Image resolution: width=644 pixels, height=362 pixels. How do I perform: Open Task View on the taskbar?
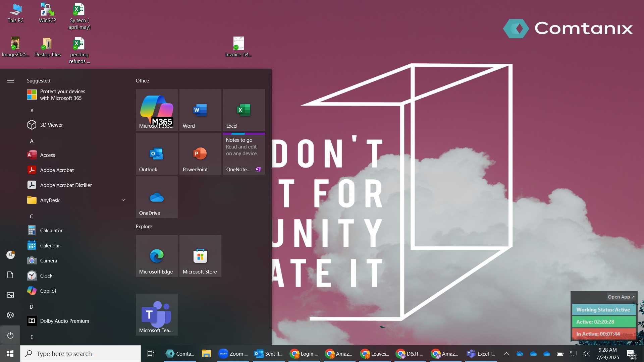point(151,354)
